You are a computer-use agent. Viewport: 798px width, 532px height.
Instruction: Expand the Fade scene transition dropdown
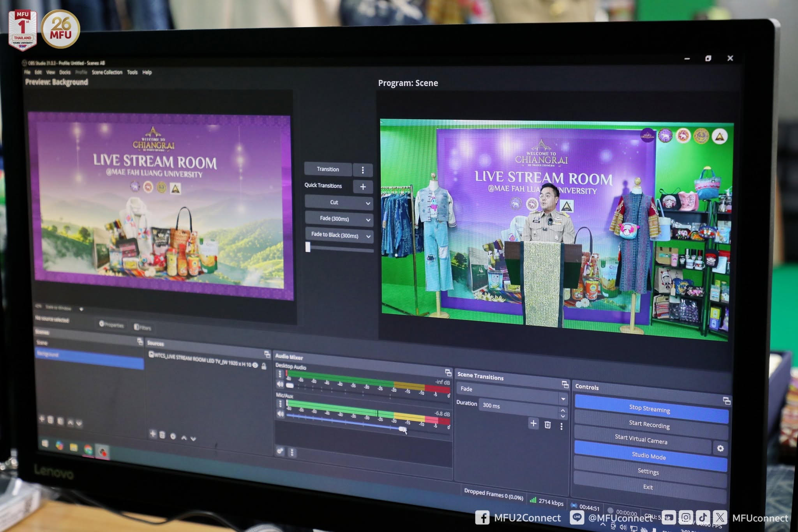click(563, 399)
